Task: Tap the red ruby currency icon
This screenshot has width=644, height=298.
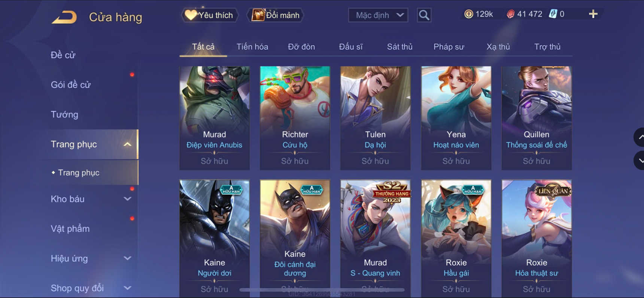Action: coord(510,14)
